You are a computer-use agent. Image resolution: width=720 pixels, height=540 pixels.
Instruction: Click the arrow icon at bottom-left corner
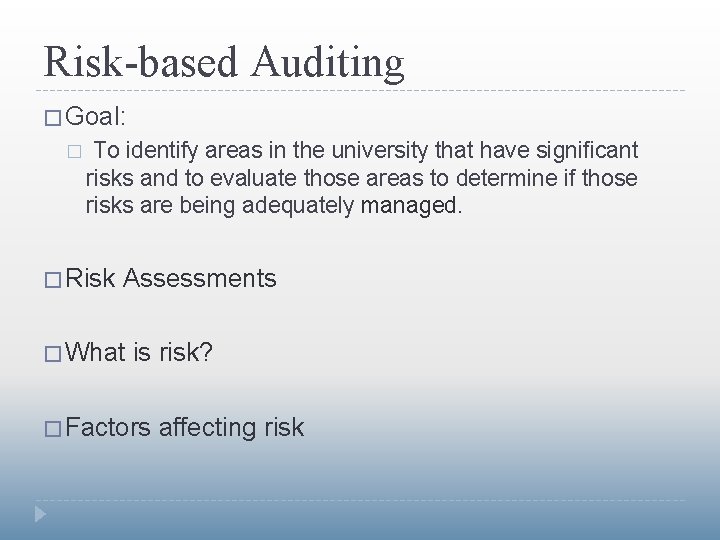point(41,515)
